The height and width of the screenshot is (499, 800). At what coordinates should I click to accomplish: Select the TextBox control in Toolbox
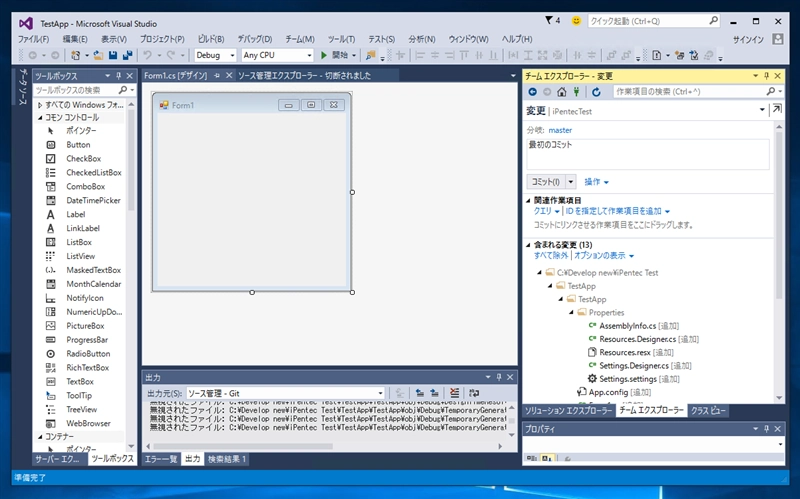pos(82,381)
